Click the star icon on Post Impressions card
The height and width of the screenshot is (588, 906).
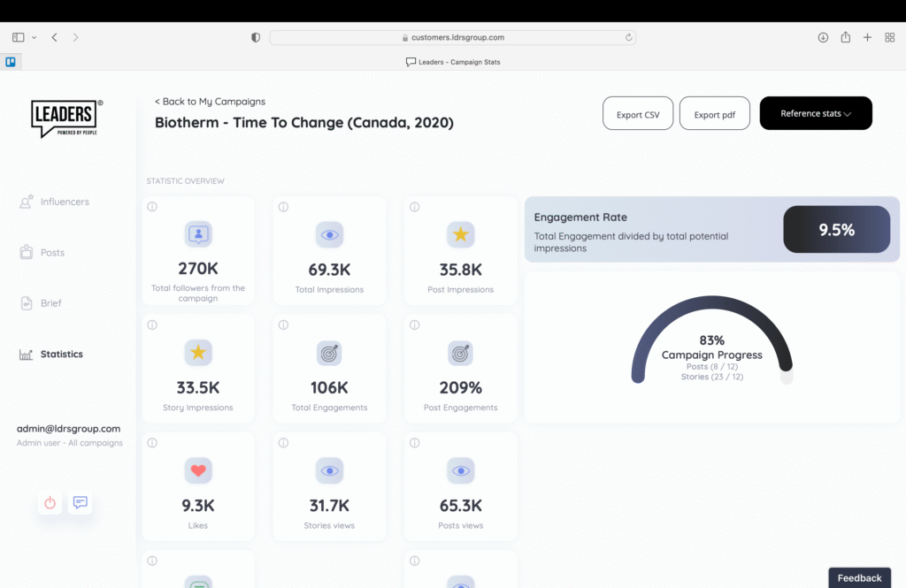[460, 234]
